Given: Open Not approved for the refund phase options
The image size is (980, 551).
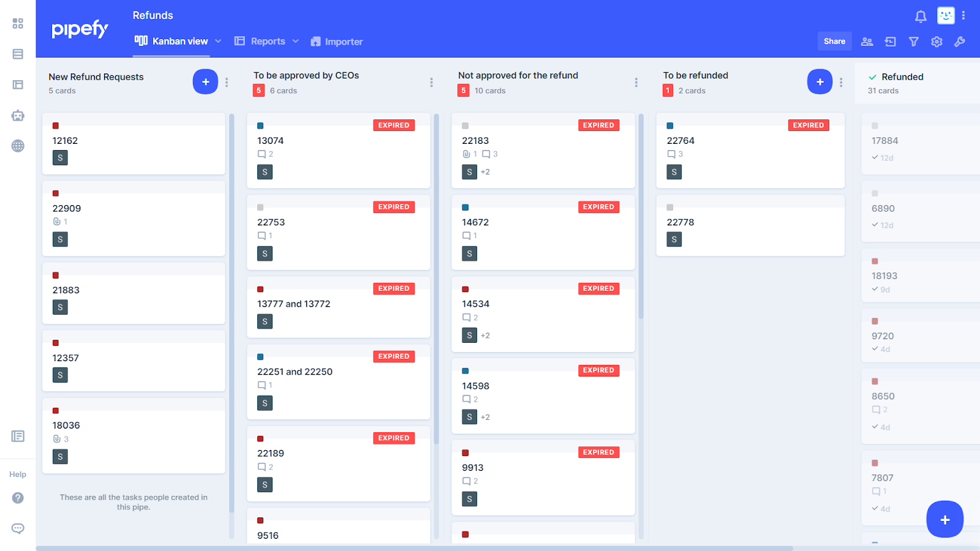Looking at the screenshot, I should (636, 82).
